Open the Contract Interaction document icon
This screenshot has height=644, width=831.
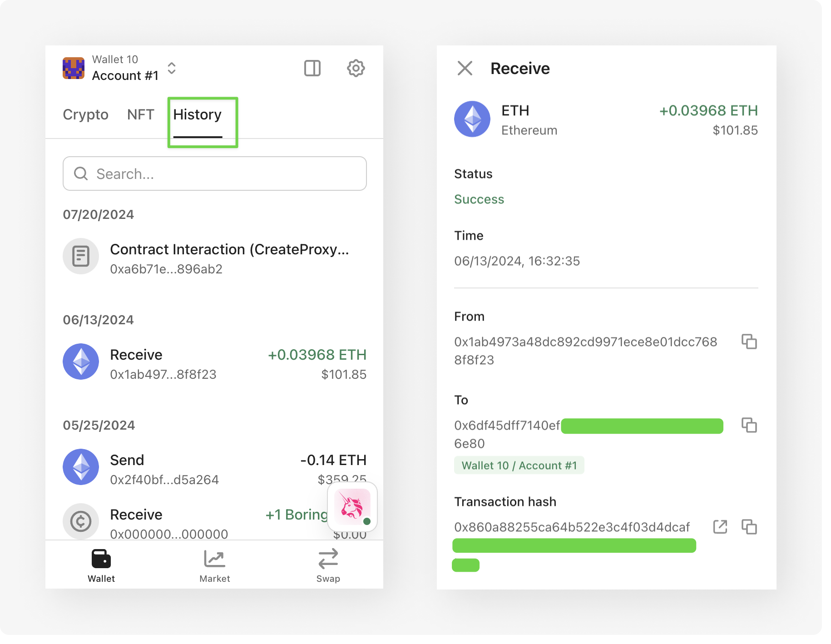(81, 256)
